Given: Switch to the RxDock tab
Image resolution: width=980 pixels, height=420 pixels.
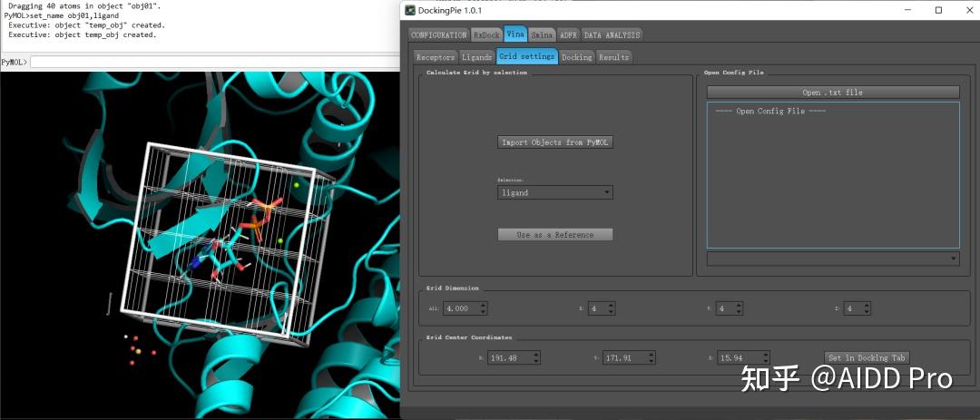Looking at the screenshot, I should (x=486, y=35).
